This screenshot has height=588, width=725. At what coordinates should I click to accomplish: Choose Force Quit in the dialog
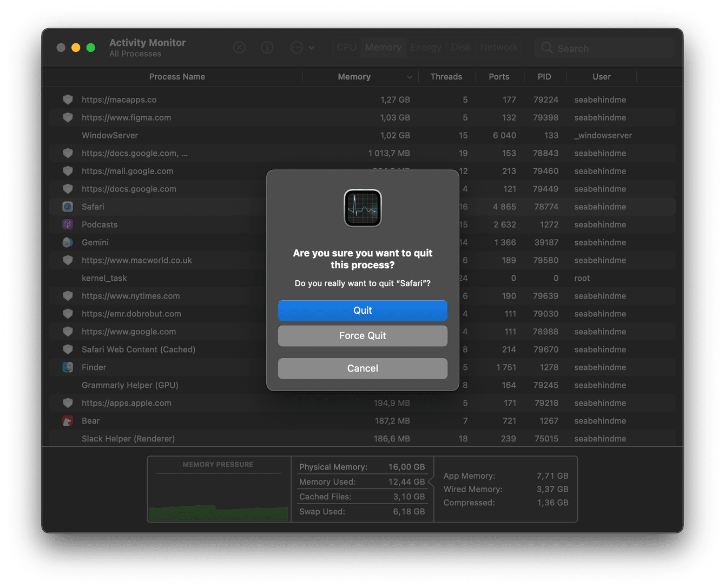coord(362,336)
